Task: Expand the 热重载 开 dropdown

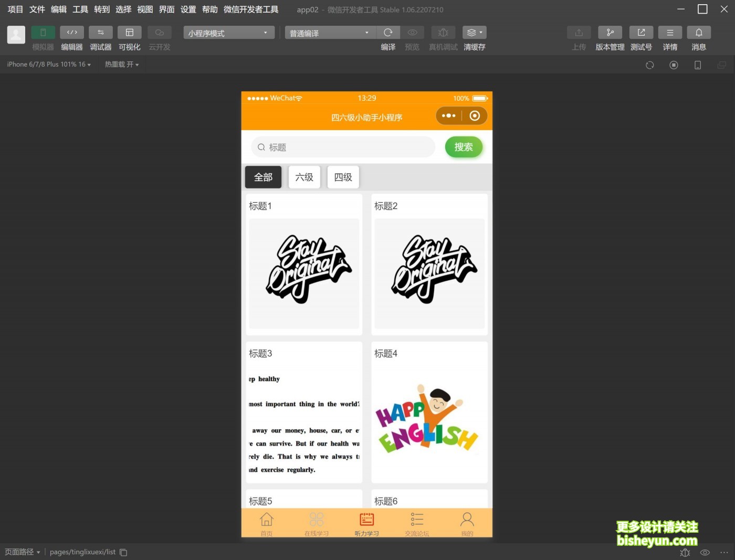Action: pyautogui.click(x=122, y=65)
